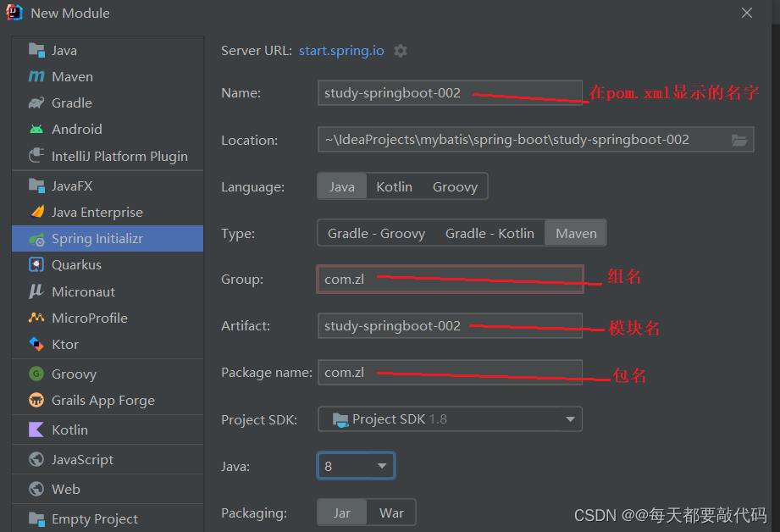Click the Name input field
This screenshot has width=780, height=532.
[x=450, y=92]
